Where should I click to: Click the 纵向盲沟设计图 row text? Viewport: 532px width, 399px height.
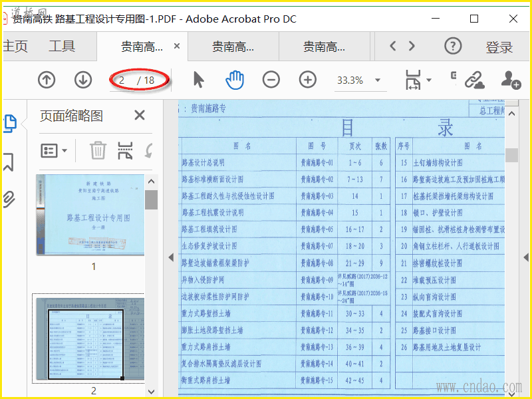[434, 297]
